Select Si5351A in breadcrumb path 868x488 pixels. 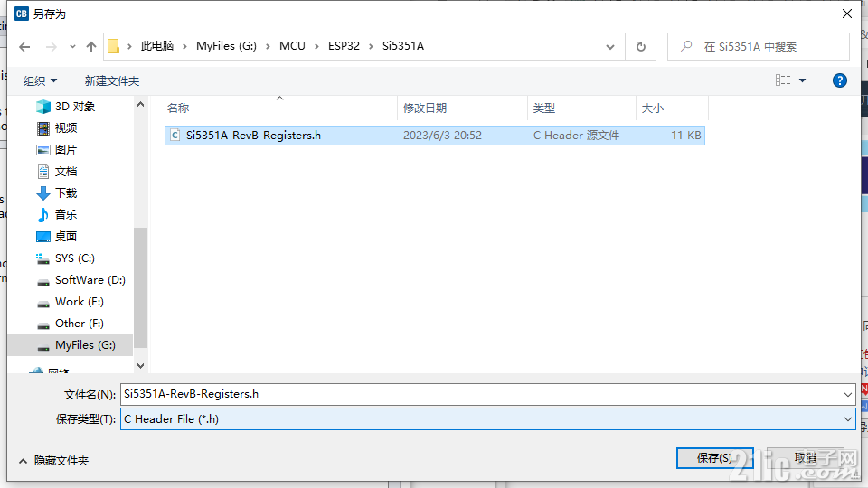403,46
